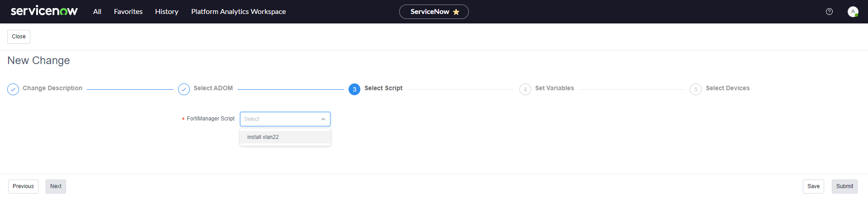Open the Favorites menu

click(x=128, y=12)
